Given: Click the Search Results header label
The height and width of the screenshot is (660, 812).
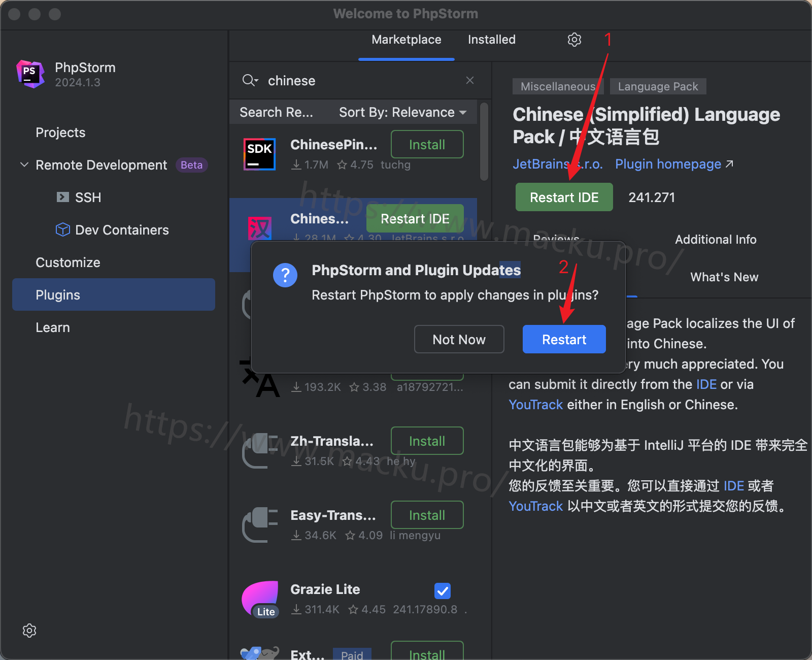Looking at the screenshot, I should click(276, 112).
